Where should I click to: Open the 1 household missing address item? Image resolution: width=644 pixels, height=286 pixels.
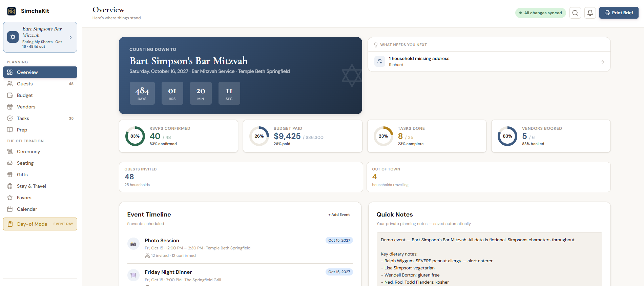[489, 62]
